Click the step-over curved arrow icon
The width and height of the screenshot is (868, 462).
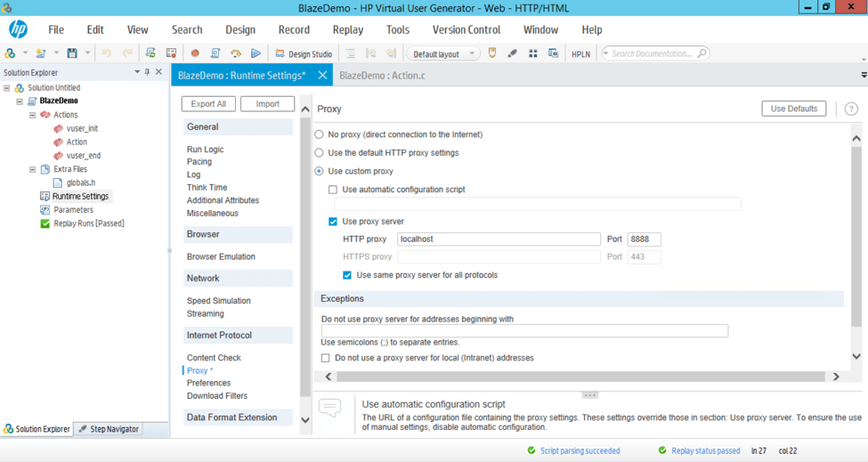pyautogui.click(x=236, y=53)
